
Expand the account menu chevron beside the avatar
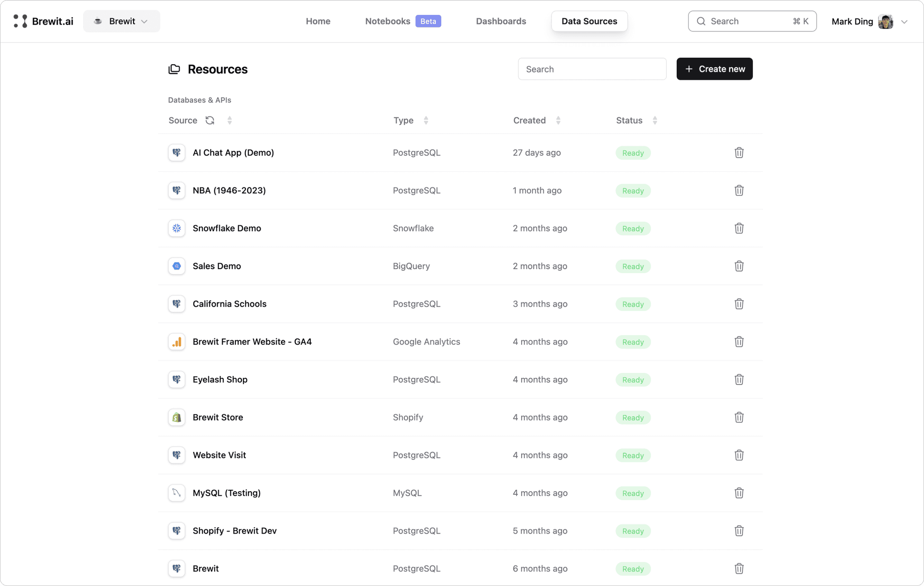pos(905,21)
